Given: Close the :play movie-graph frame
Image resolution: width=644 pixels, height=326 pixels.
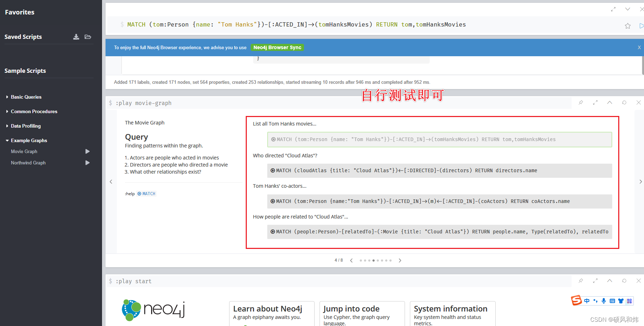Looking at the screenshot, I should [x=638, y=103].
